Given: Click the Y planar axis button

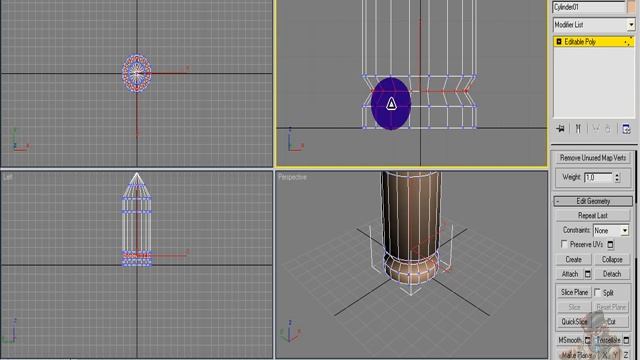Looking at the screenshot, I should [615, 355].
